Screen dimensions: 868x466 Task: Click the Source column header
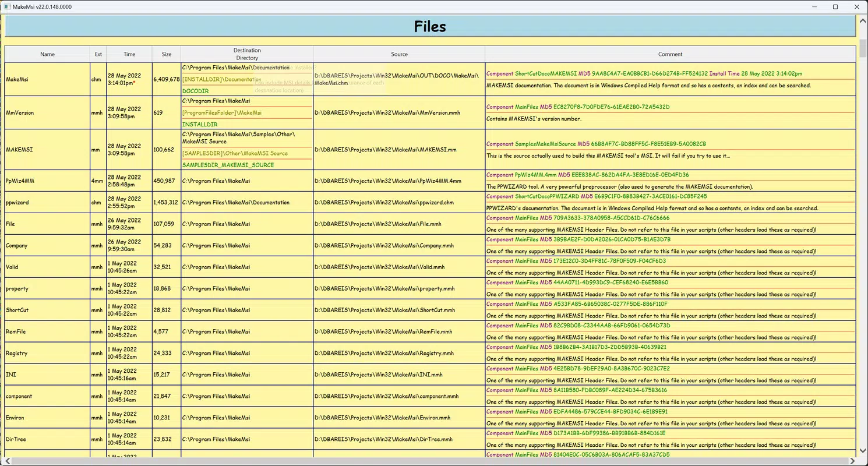(399, 54)
